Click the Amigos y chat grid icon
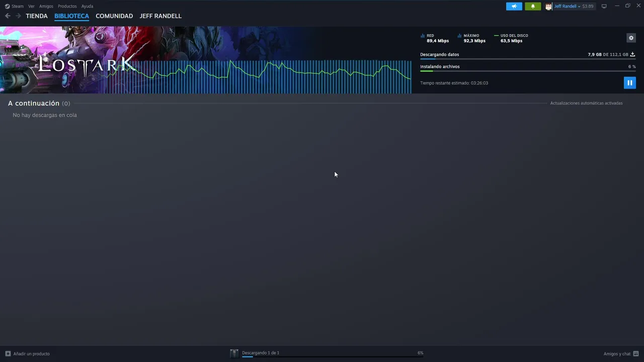This screenshot has width=644, height=362. tap(636, 354)
